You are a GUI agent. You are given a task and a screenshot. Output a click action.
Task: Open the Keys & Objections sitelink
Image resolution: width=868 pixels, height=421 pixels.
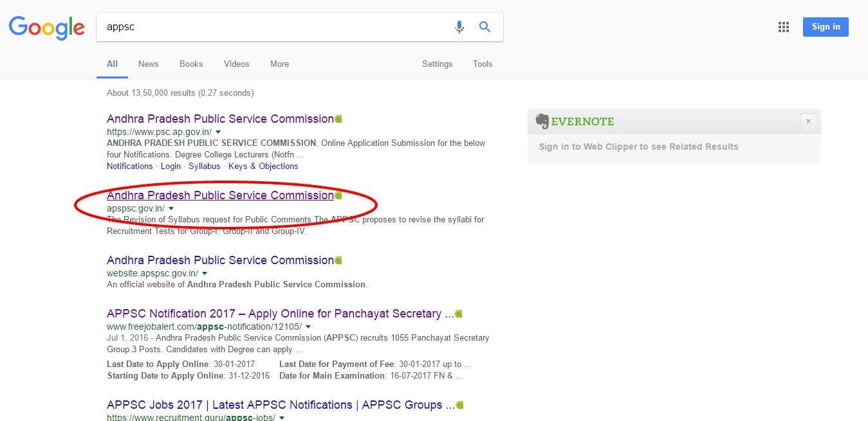click(x=263, y=166)
